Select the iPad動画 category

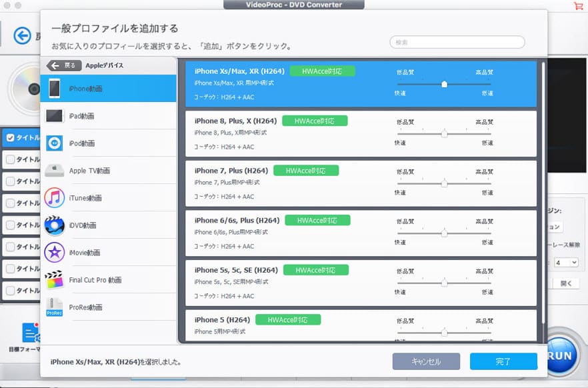[109, 116]
